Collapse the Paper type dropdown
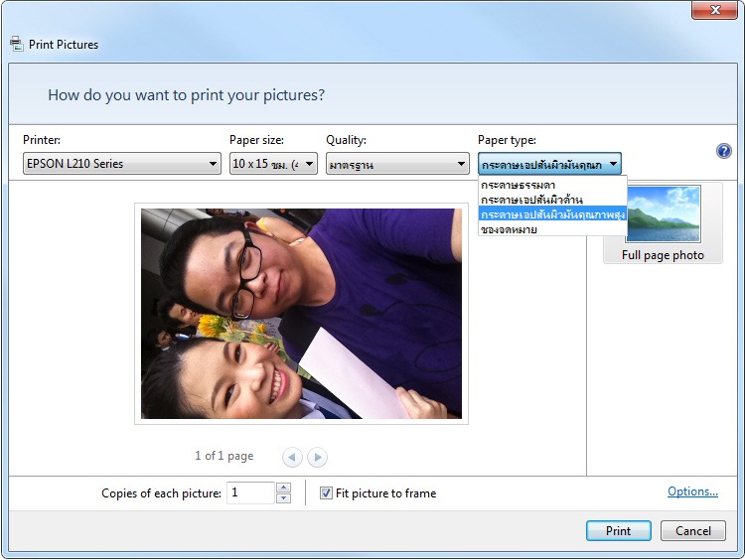This screenshot has width=745, height=560. coord(549,164)
